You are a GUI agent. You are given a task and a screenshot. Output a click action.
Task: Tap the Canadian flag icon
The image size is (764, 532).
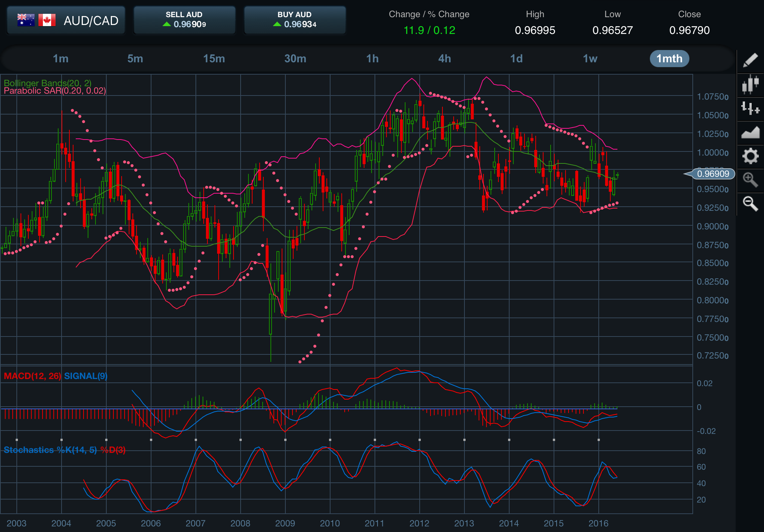click(47, 20)
